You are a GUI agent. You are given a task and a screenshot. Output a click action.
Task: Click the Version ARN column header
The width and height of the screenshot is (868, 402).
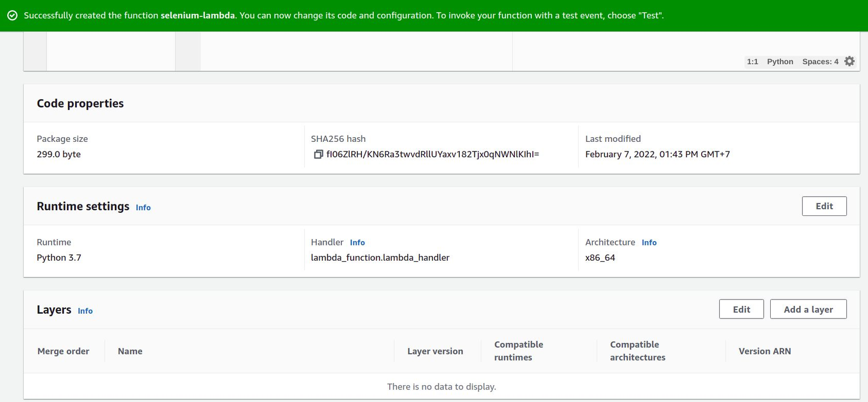point(764,351)
